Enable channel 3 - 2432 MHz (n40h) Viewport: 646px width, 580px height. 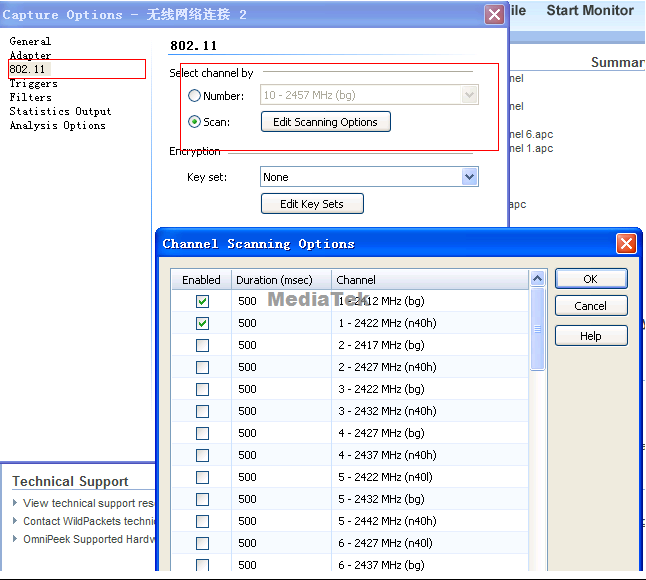[x=202, y=411]
